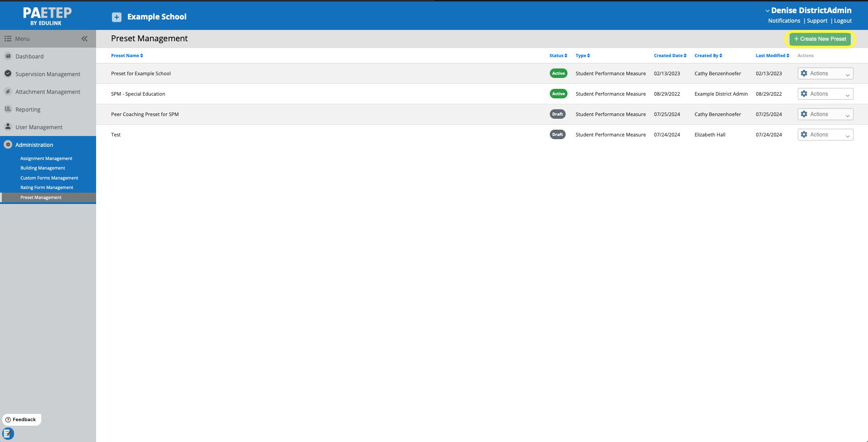Viewport: 868px width, 442px height.
Task: Click Draft badge for Peer Coaching Preset
Action: pos(558,114)
